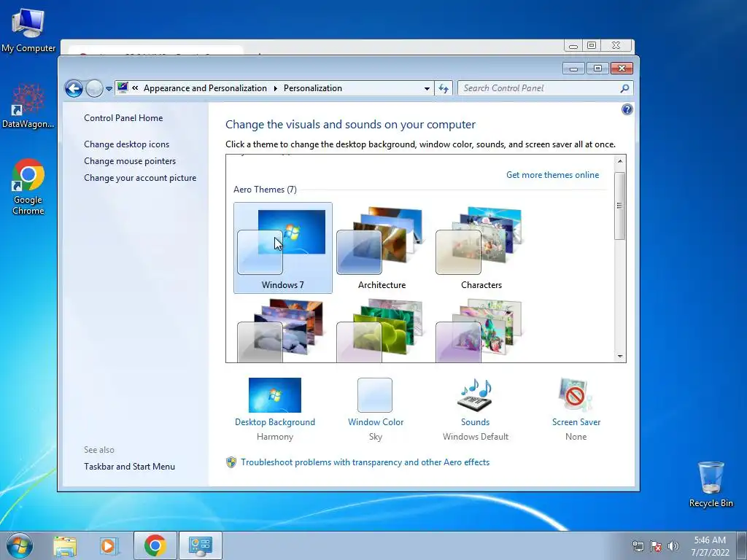Click the Control Panel taskbar button
This screenshot has height=560, width=747.
pyautogui.click(x=201, y=545)
